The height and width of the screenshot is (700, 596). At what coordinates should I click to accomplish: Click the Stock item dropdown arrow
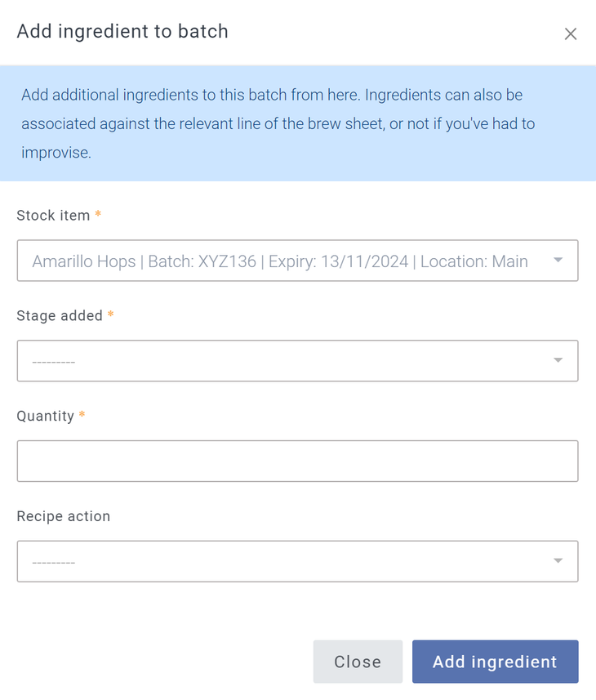558,261
